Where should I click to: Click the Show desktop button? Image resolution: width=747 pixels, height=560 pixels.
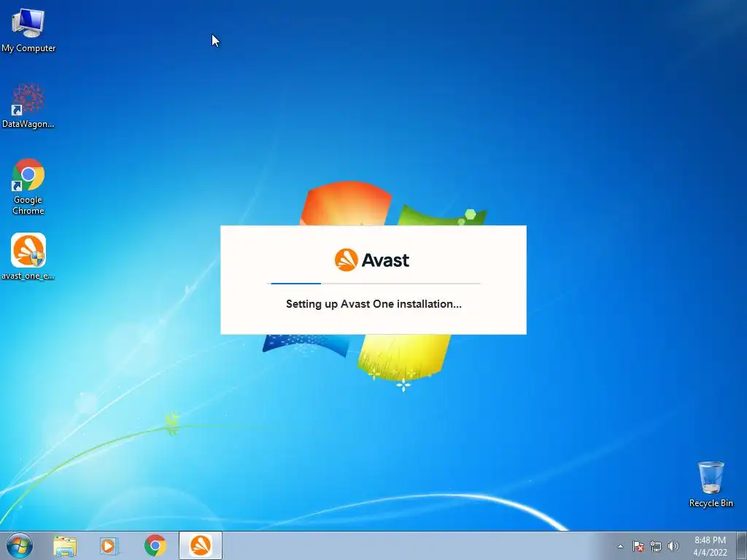pyautogui.click(x=741, y=545)
